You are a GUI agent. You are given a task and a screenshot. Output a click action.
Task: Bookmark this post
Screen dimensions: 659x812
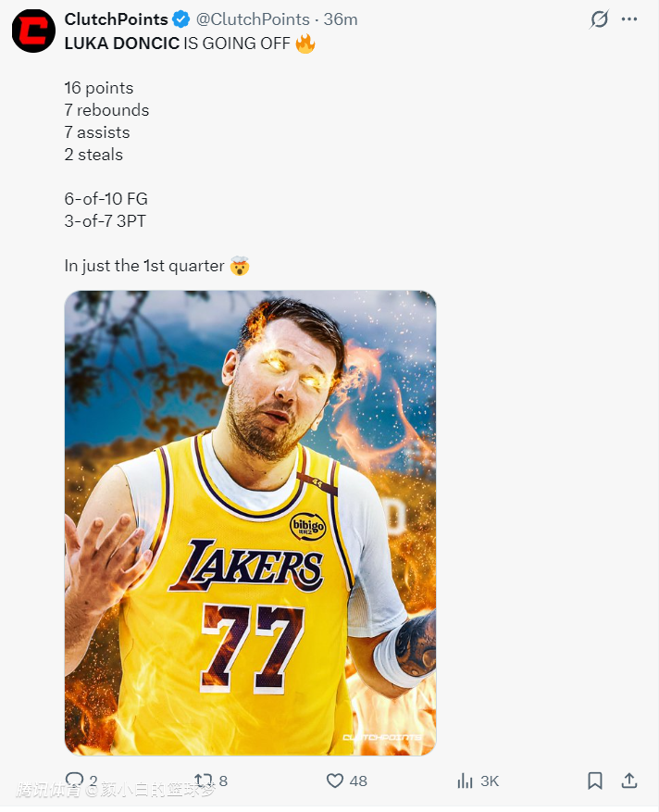click(595, 781)
